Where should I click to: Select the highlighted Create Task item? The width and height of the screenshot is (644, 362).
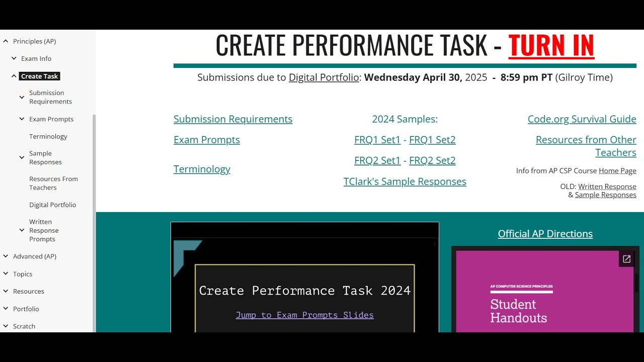click(x=40, y=76)
